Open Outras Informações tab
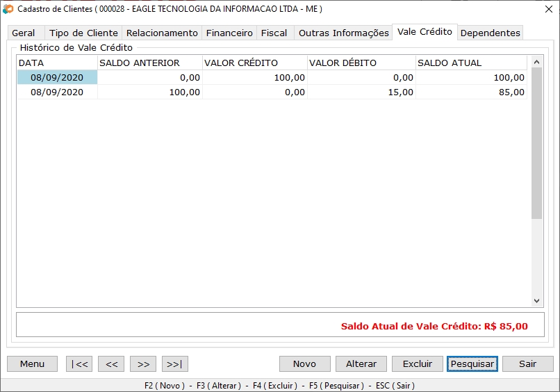The image size is (560, 392). pyautogui.click(x=343, y=33)
